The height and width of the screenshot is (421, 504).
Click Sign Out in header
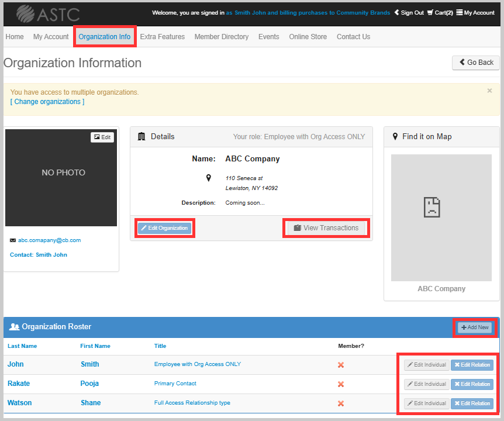point(409,12)
